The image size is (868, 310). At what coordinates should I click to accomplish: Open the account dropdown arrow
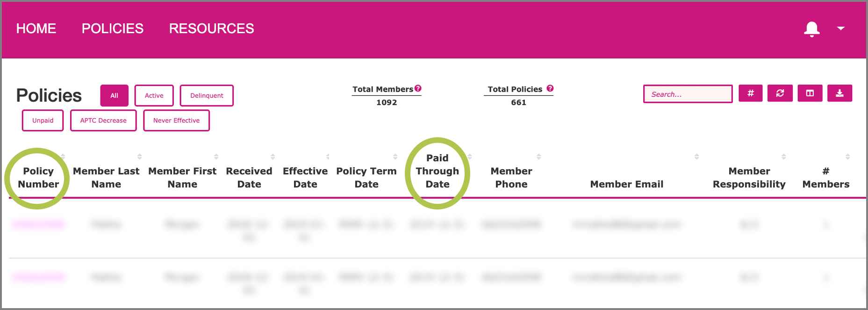[x=840, y=29]
